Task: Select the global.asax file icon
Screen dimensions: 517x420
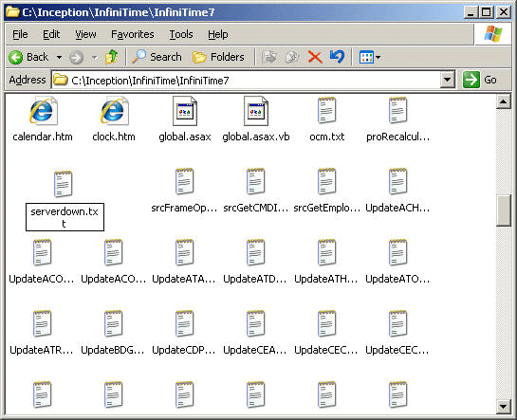Action: [x=185, y=111]
